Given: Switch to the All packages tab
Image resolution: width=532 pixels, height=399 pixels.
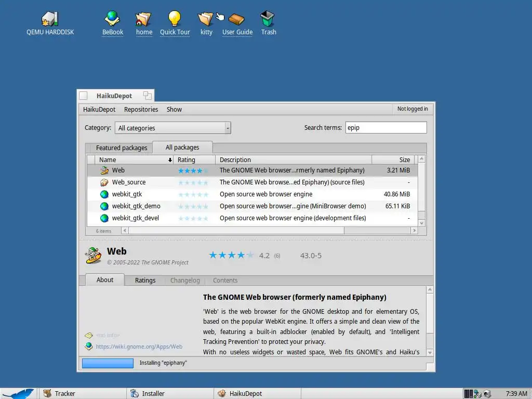Looking at the screenshot, I should [182, 147].
